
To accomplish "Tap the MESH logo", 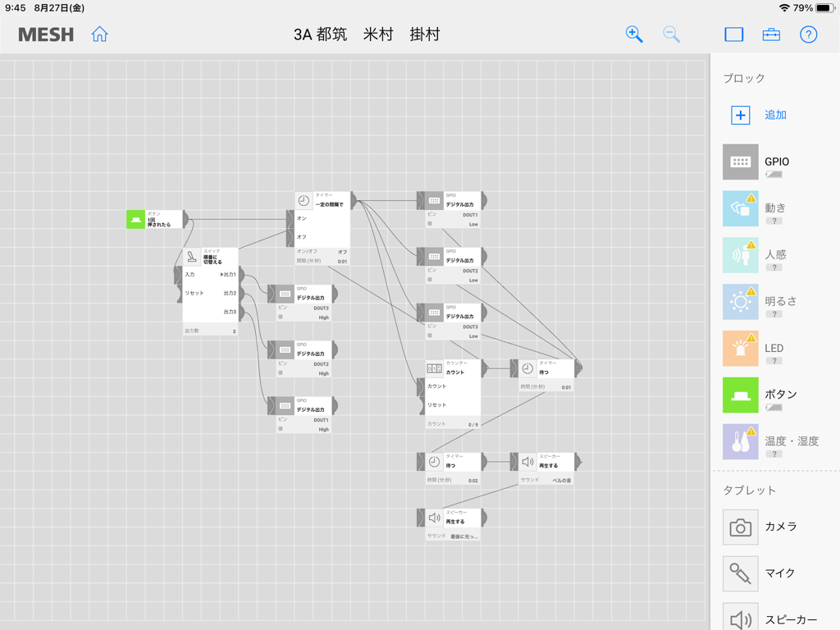I will pyautogui.click(x=46, y=34).
